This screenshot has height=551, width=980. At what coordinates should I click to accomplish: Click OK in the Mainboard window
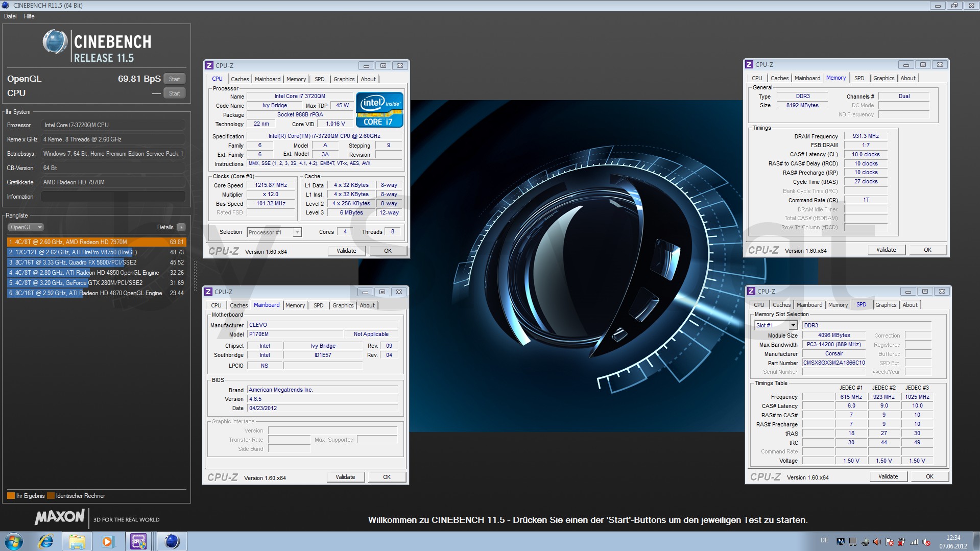click(387, 477)
